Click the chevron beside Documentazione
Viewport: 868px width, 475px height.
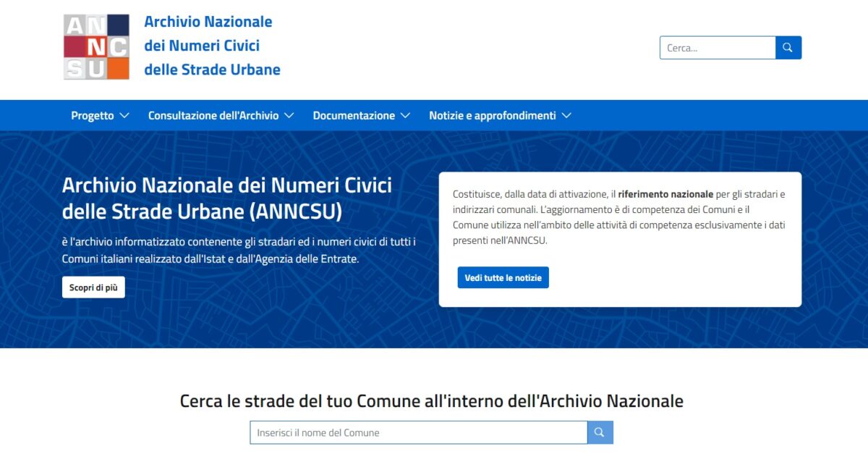pyautogui.click(x=405, y=116)
